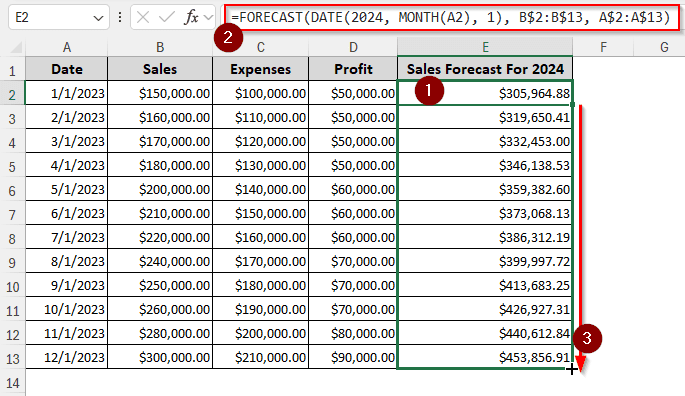Screen dimensions: 685x396
Task: Select column G header
Action: [x=664, y=47]
